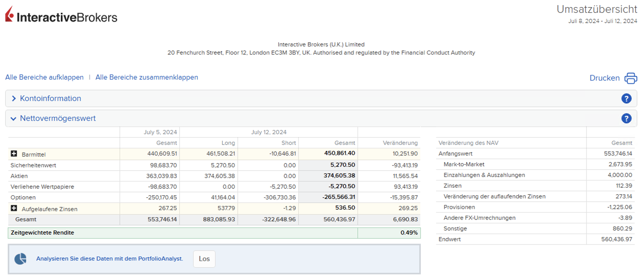This screenshot has width=644, height=278.
Task: Expand the Kontoinformation chevron
Action: point(14,98)
